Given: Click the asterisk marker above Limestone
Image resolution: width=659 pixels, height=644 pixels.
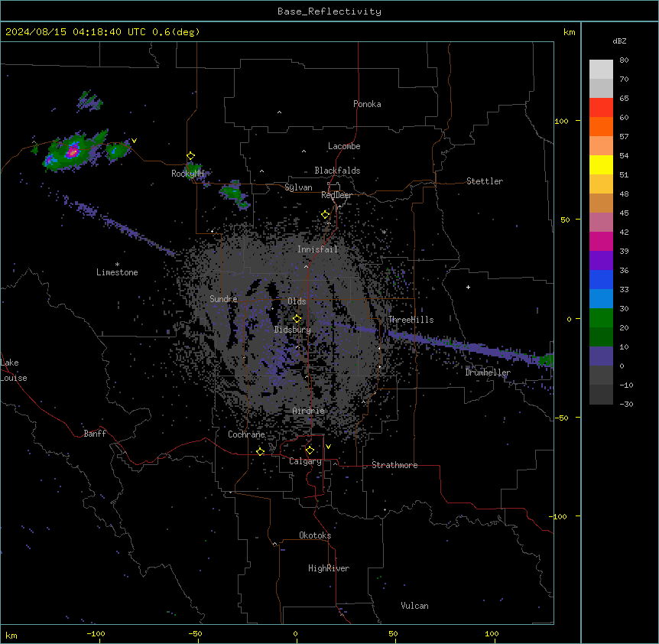Looking at the screenshot, I should click(117, 264).
